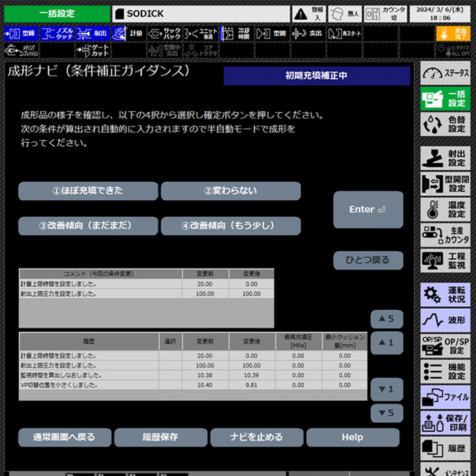Image resolution: width=476 pixels, height=476 pixels.
Task: Toggle the 型締 mold clamp indicator
Action: click(x=20, y=33)
